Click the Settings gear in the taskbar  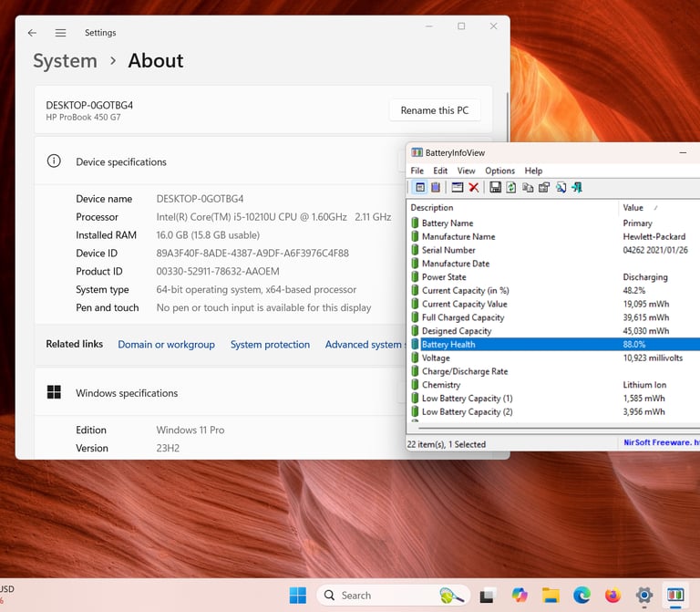(x=644, y=596)
